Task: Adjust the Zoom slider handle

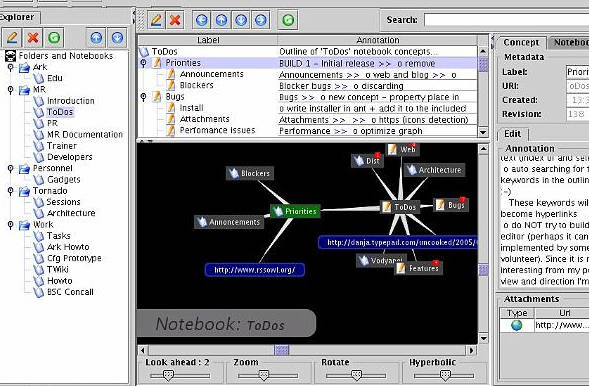Action: (x=264, y=375)
